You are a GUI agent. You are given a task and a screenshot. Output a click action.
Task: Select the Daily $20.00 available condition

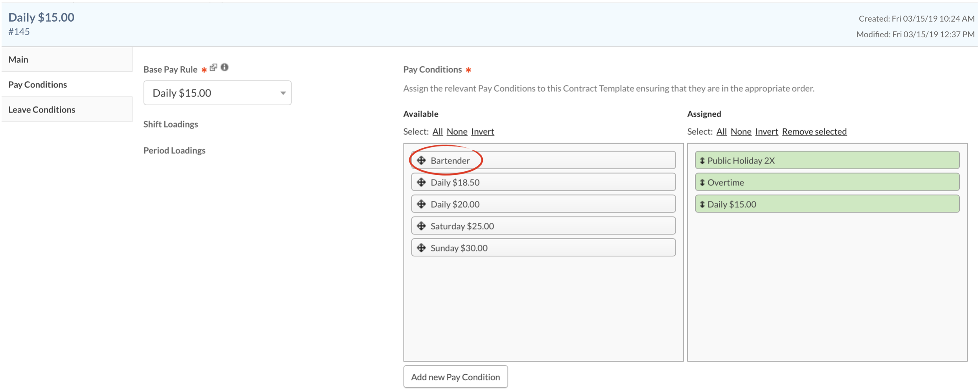click(x=543, y=204)
